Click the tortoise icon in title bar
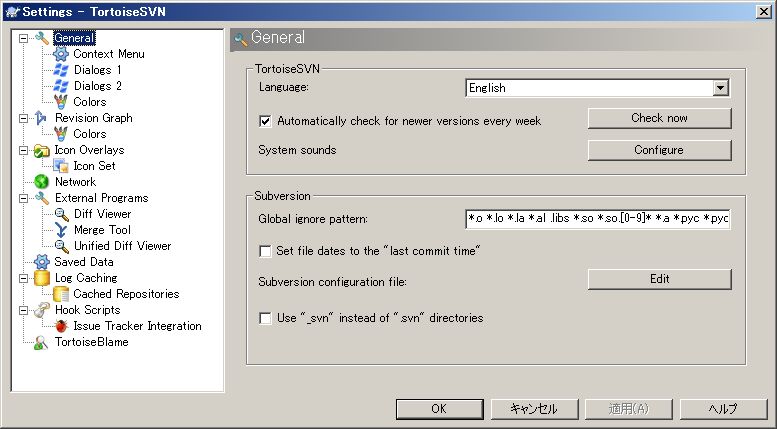Image resolution: width=777 pixels, height=429 pixels. click(x=12, y=11)
